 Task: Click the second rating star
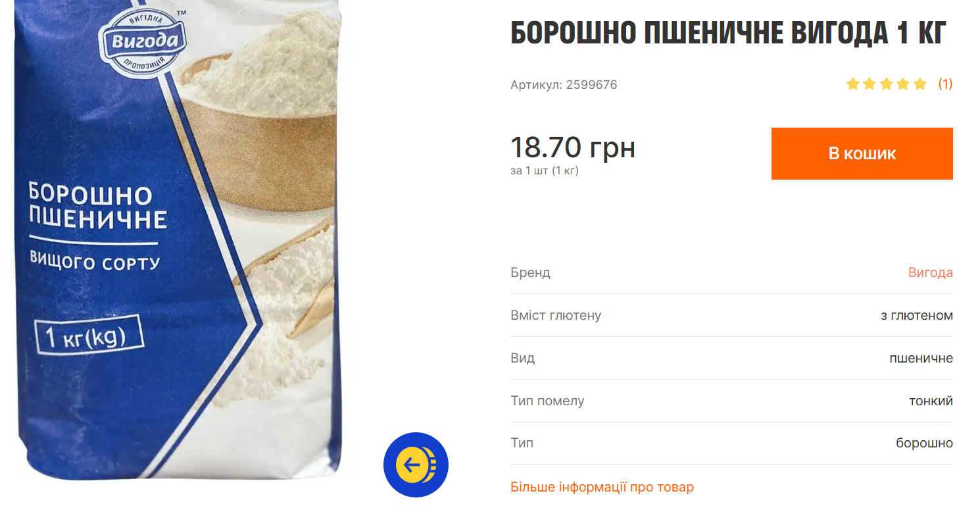[x=870, y=84]
